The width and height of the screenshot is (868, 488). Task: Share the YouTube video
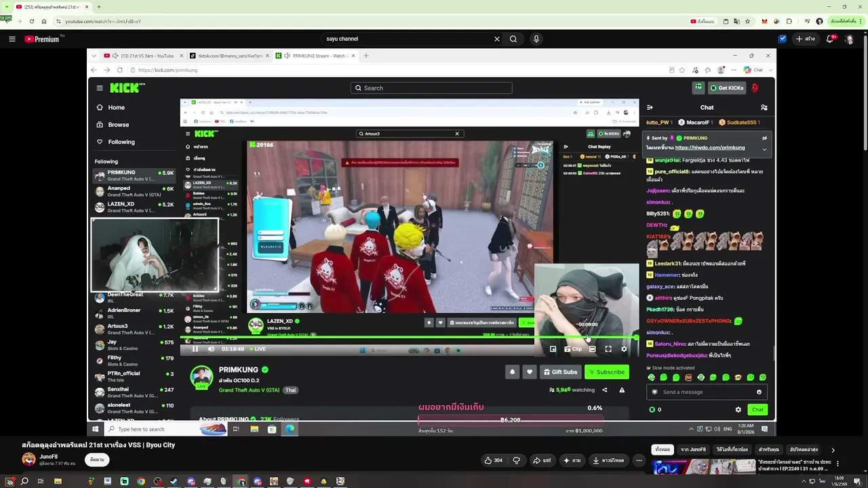click(542, 460)
